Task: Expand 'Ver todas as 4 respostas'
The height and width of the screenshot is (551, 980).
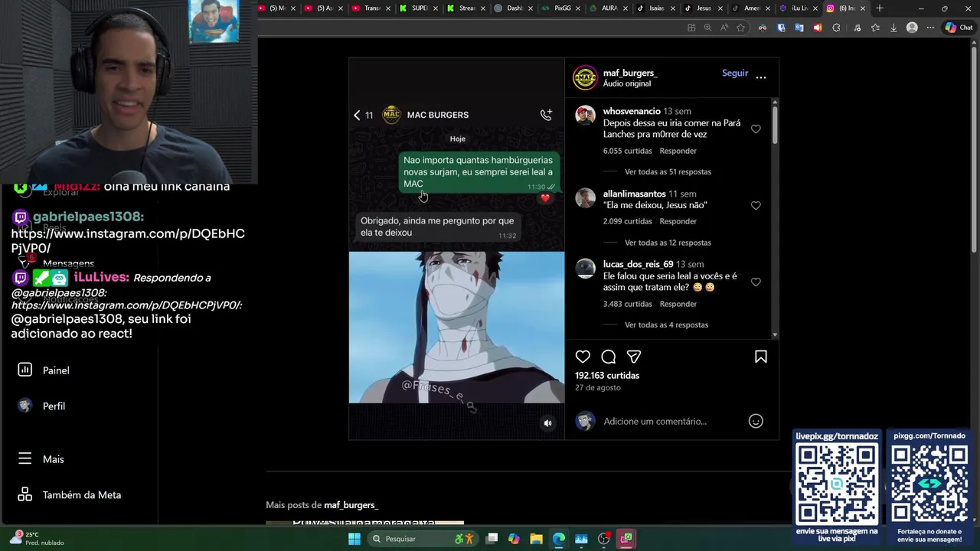Action: [x=666, y=324]
